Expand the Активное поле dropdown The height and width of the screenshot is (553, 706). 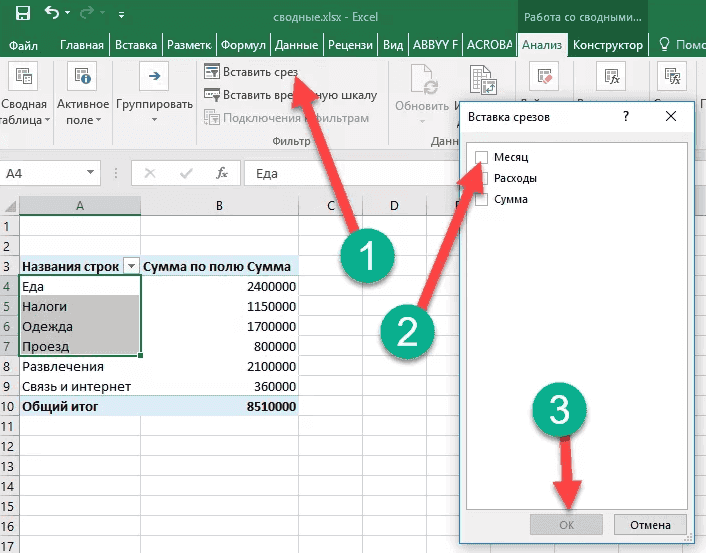tap(82, 112)
